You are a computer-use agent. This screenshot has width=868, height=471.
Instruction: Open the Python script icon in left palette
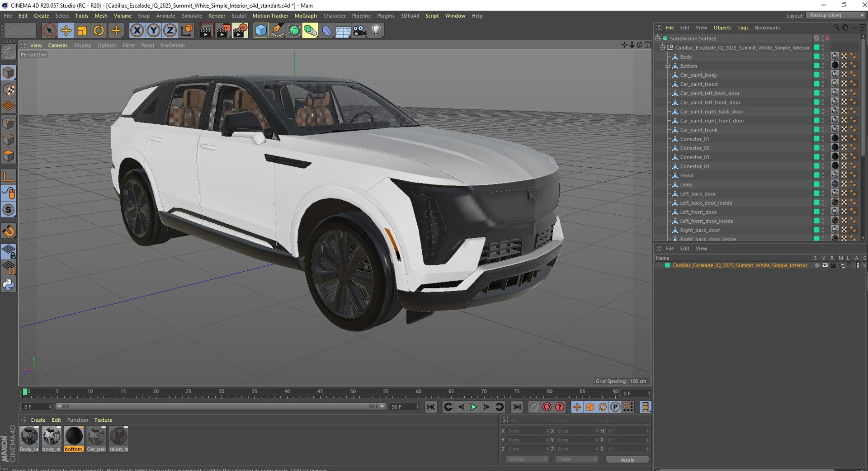pyautogui.click(x=9, y=285)
